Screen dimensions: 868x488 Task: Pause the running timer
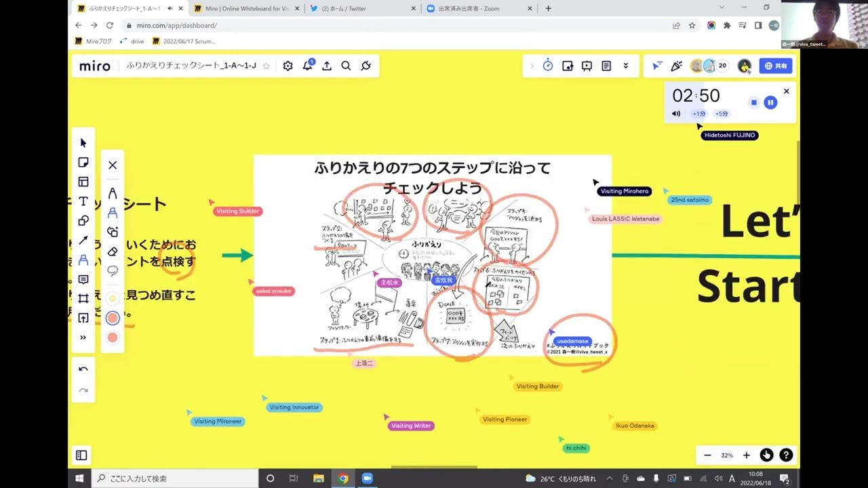pyautogui.click(x=770, y=102)
